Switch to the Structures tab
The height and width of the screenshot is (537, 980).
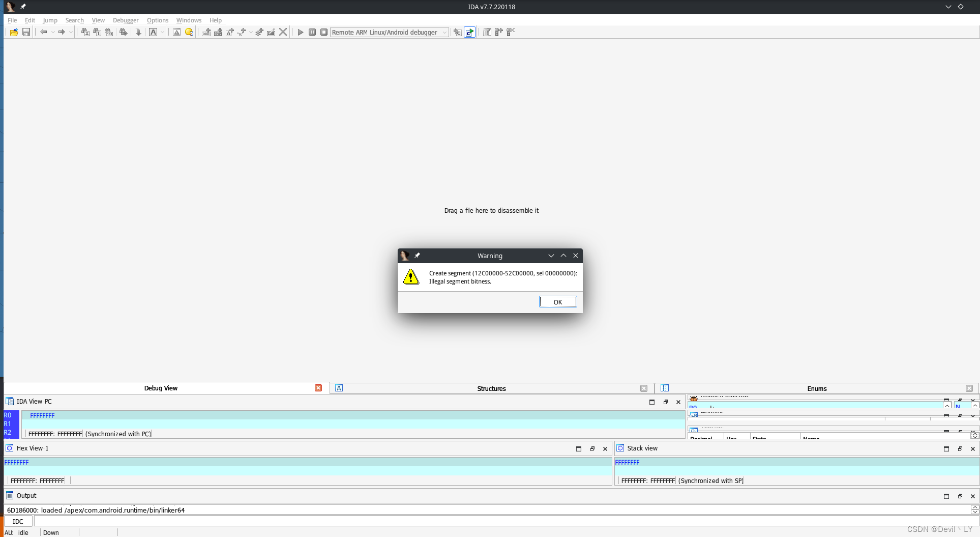point(491,388)
